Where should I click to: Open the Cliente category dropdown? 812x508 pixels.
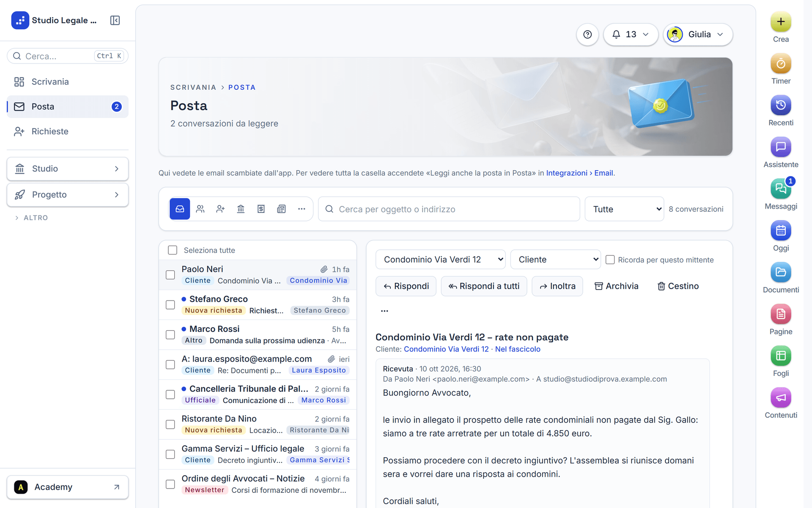(555, 260)
